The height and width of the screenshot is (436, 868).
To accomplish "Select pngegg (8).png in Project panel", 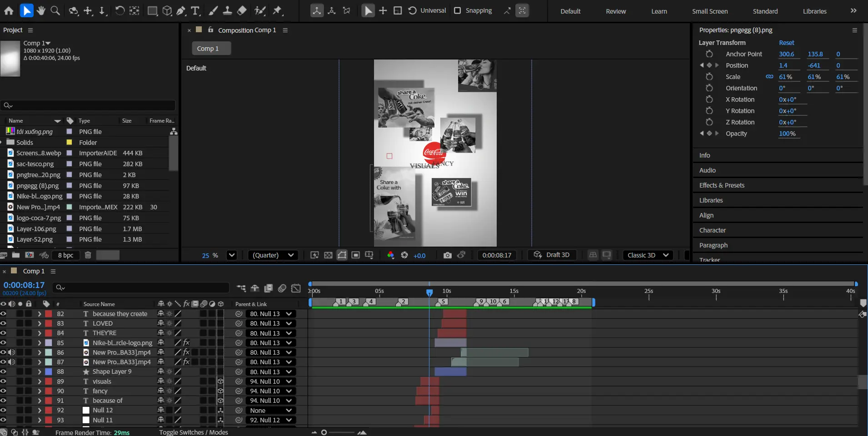I will point(38,186).
